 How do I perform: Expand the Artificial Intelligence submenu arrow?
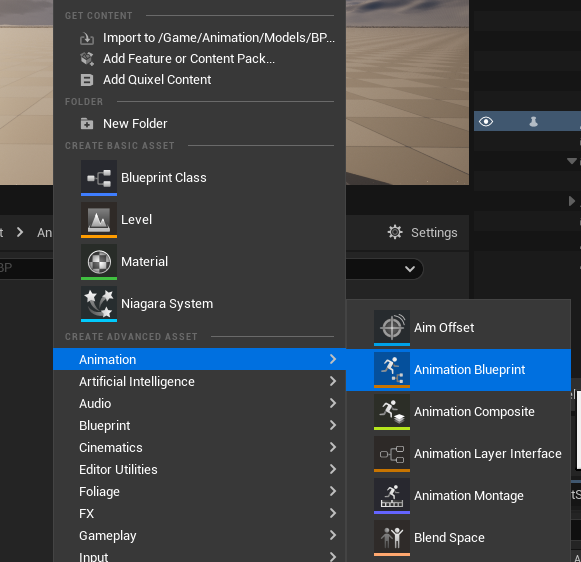[x=333, y=381]
